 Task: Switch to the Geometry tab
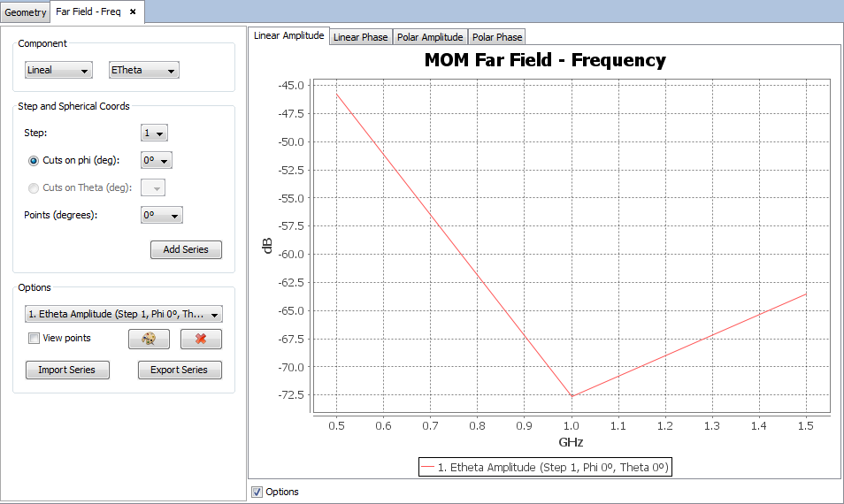pos(26,12)
